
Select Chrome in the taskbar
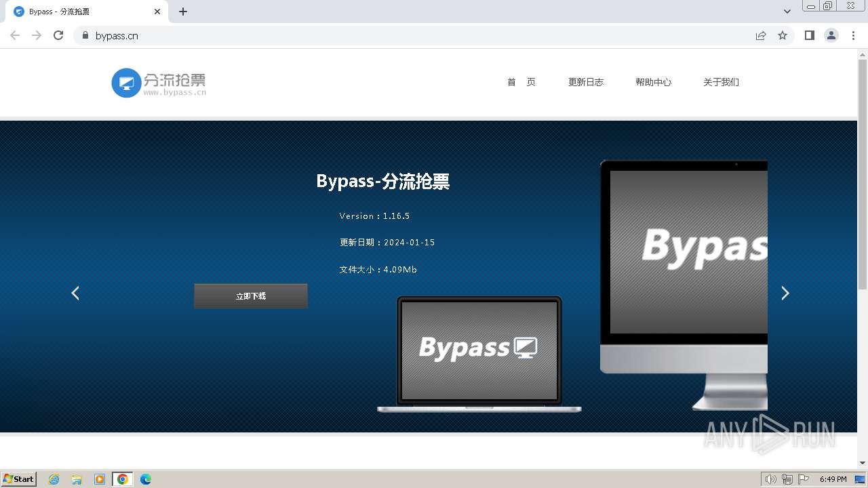point(122,479)
